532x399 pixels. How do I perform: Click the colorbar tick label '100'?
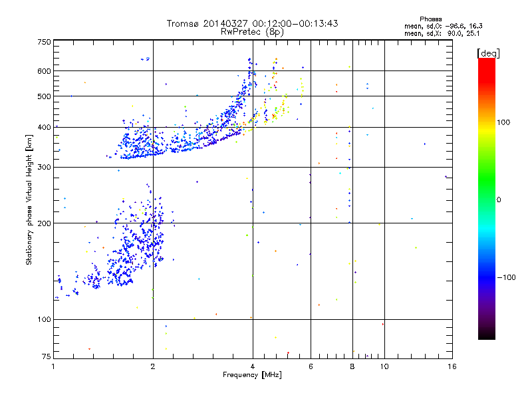pos(503,122)
